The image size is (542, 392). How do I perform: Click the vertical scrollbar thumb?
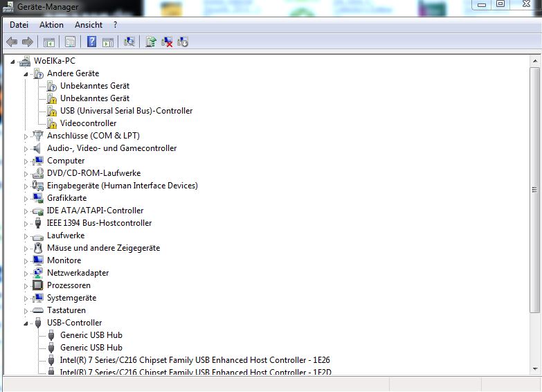(x=534, y=190)
